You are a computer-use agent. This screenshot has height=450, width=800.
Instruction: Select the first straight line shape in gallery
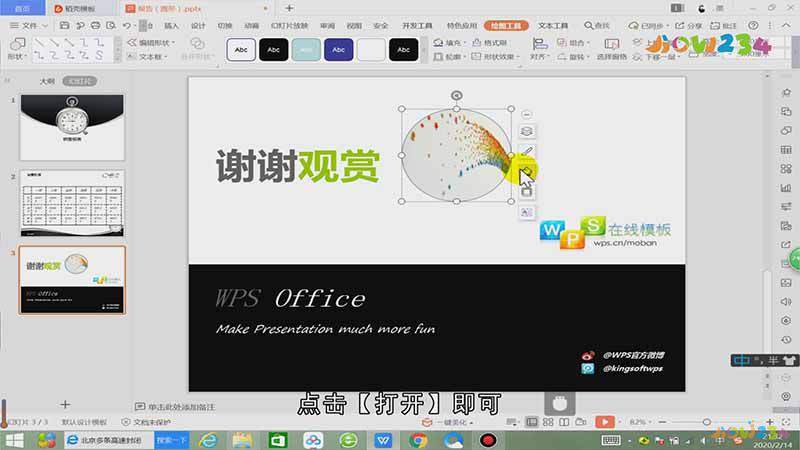click(39, 42)
